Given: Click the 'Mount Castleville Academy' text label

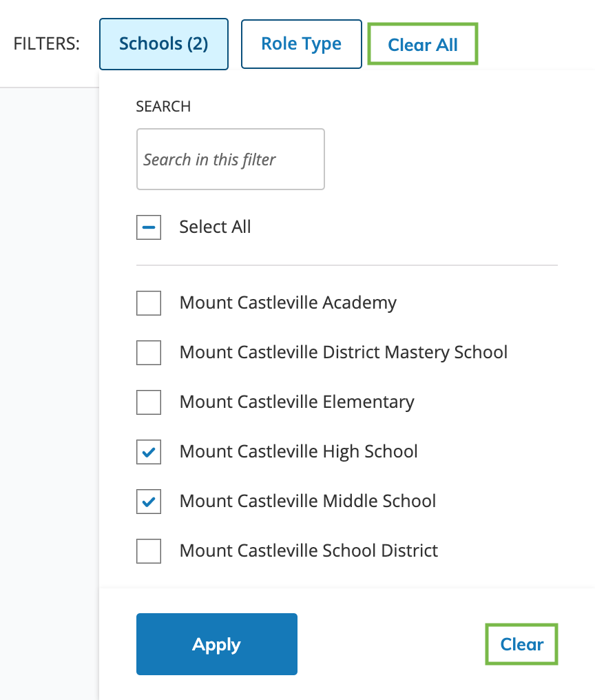Looking at the screenshot, I should pyautogui.click(x=288, y=303).
